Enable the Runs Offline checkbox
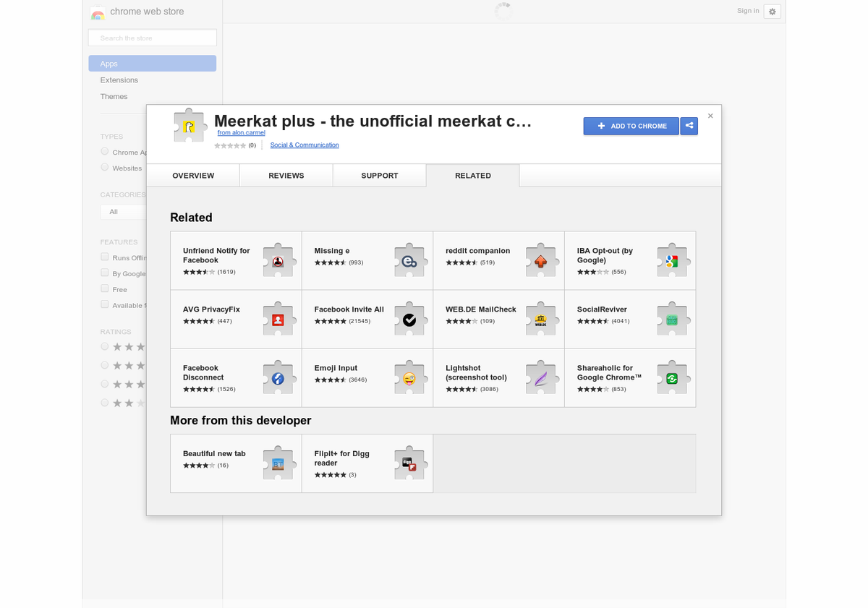Viewport: 868px width, 608px height. (x=105, y=257)
